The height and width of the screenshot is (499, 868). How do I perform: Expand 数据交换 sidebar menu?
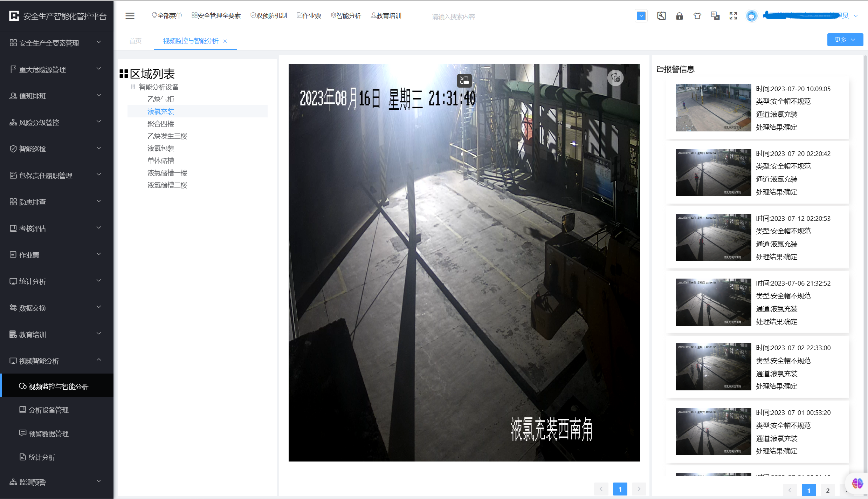point(57,308)
